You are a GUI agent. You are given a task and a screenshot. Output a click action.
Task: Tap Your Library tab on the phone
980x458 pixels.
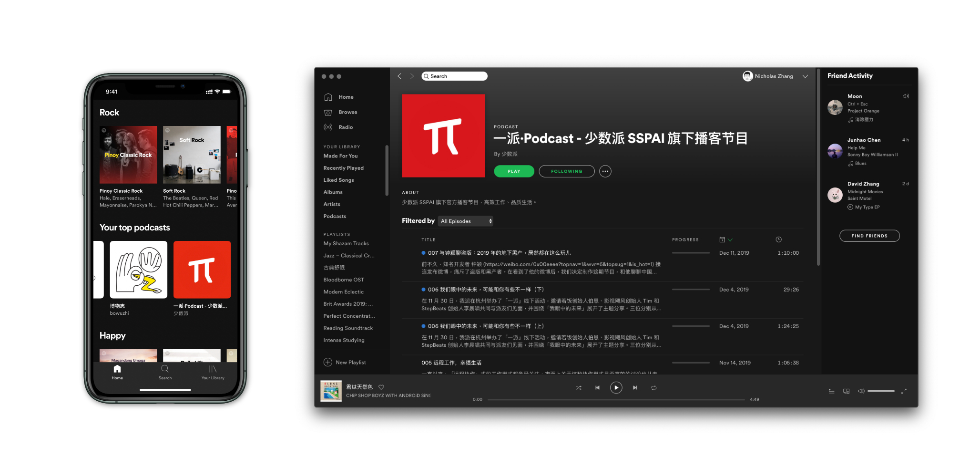(x=213, y=372)
